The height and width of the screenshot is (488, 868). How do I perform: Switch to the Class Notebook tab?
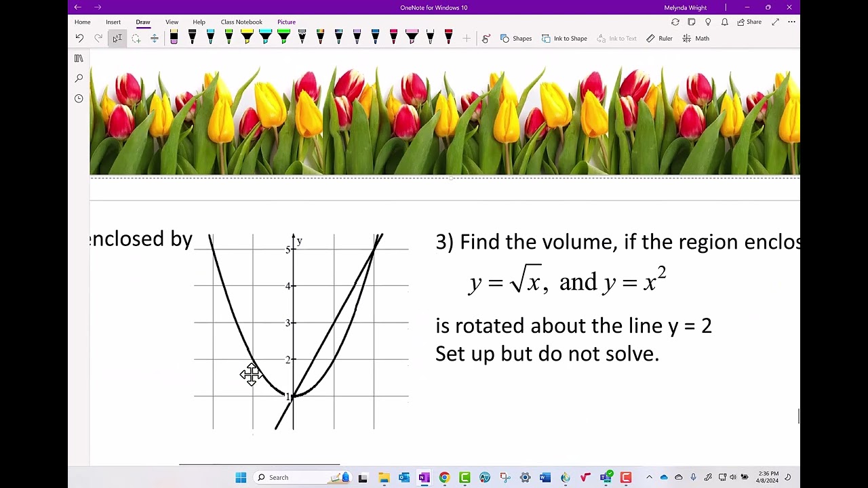[241, 22]
